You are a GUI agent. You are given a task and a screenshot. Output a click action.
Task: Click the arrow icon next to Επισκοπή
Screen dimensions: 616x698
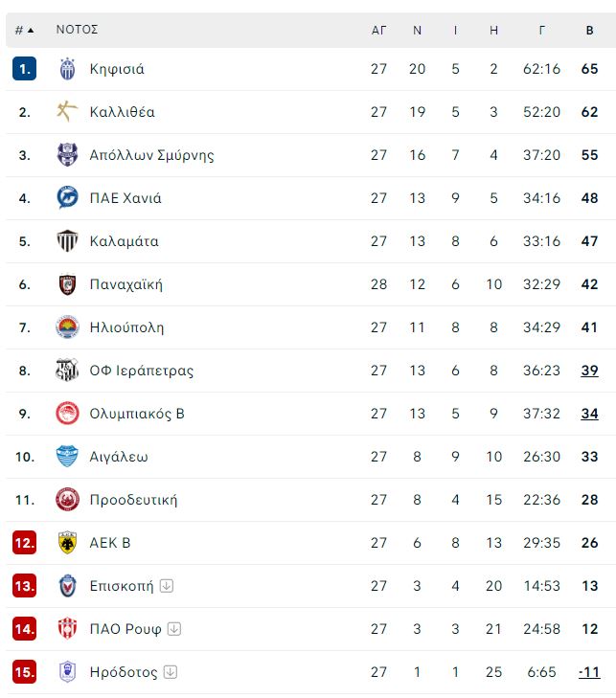point(167,585)
